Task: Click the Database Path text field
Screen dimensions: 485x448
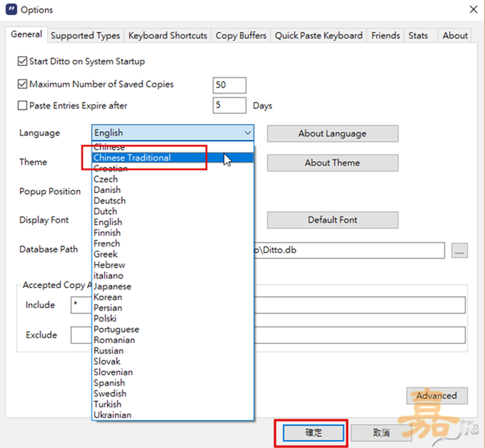Action: coord(349,250)
